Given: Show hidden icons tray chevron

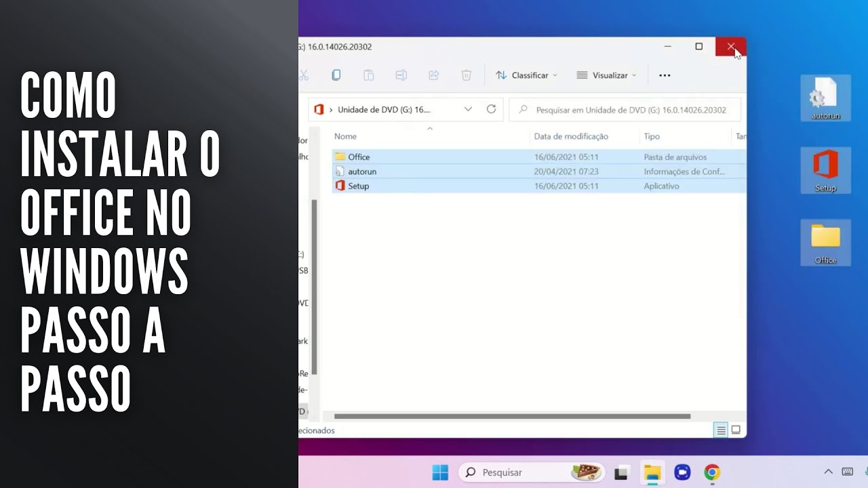Looking at the screenshot, I should [x=828, y=472].
